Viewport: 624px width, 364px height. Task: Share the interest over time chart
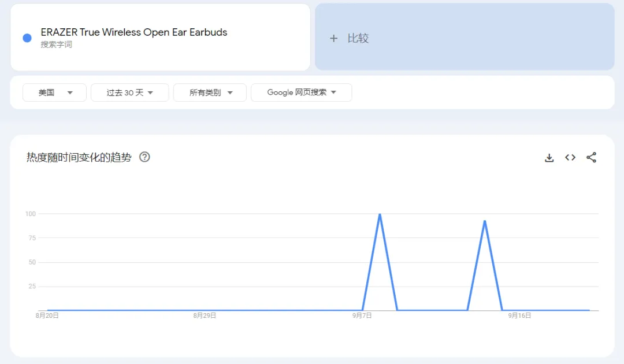[x=592, y=158]
